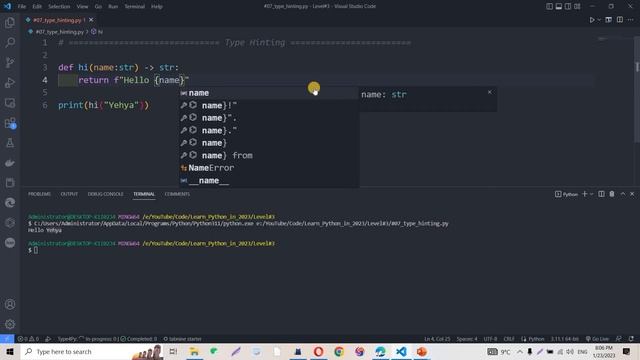
Task: Open the Edit menu
Action: click(37, 7)
